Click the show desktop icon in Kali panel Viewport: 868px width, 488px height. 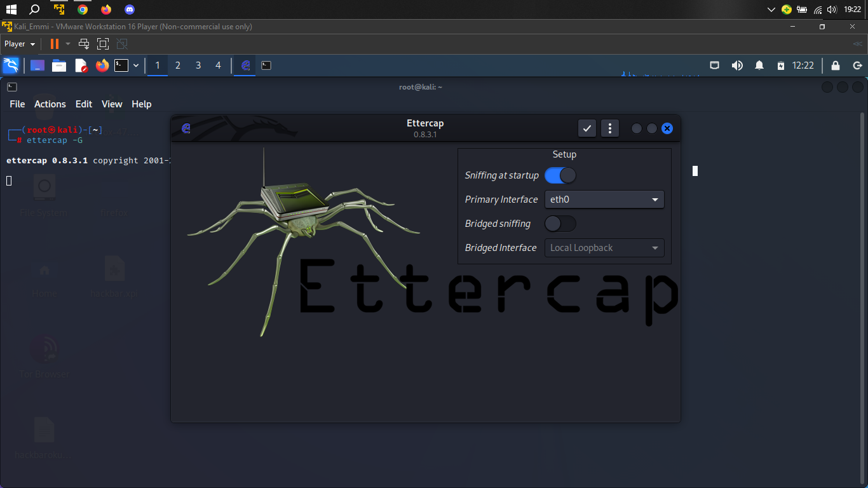point(37,65)
